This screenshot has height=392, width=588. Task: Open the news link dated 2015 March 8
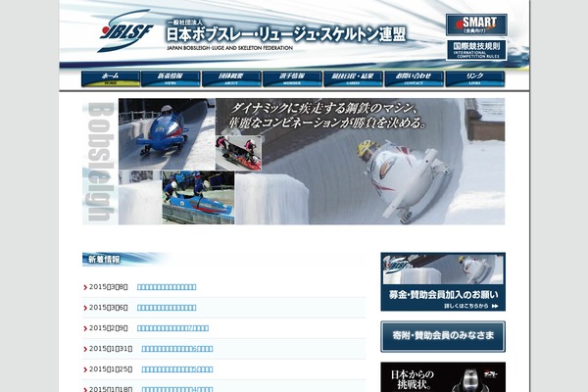point(167,287)
